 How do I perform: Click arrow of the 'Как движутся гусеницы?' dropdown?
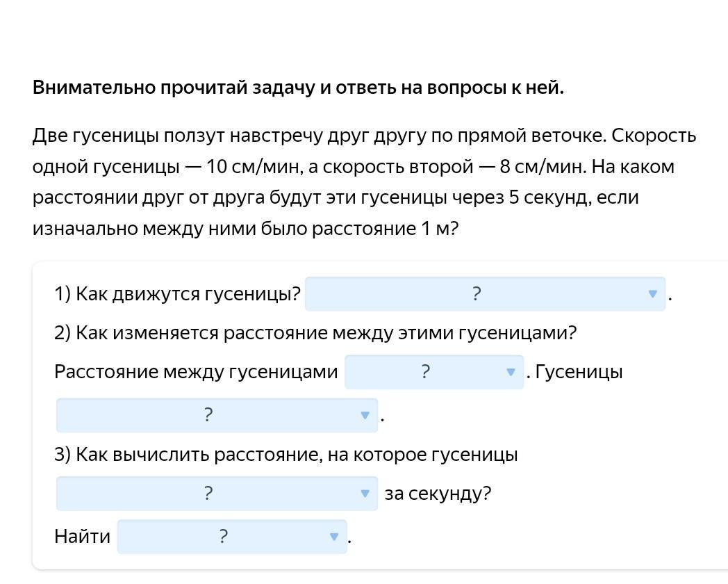point(652,294)
